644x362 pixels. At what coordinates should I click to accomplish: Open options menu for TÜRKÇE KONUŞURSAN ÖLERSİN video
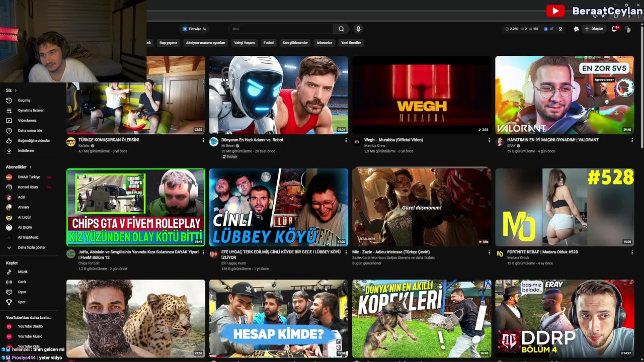pos(203,140)
